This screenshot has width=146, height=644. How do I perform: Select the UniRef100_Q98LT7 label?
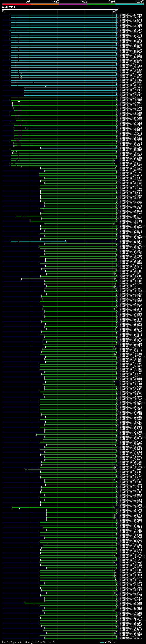131,329
